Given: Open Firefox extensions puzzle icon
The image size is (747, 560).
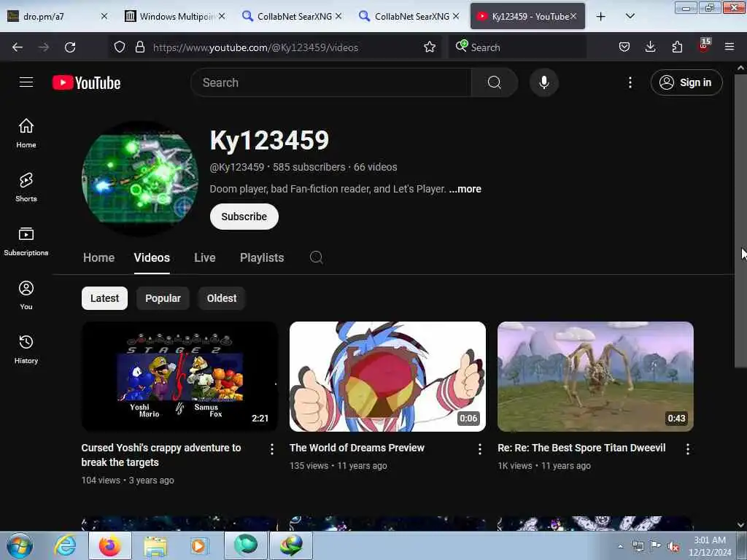Looking at the screenshot, I should pyautogui.click(x=677, y=47).
